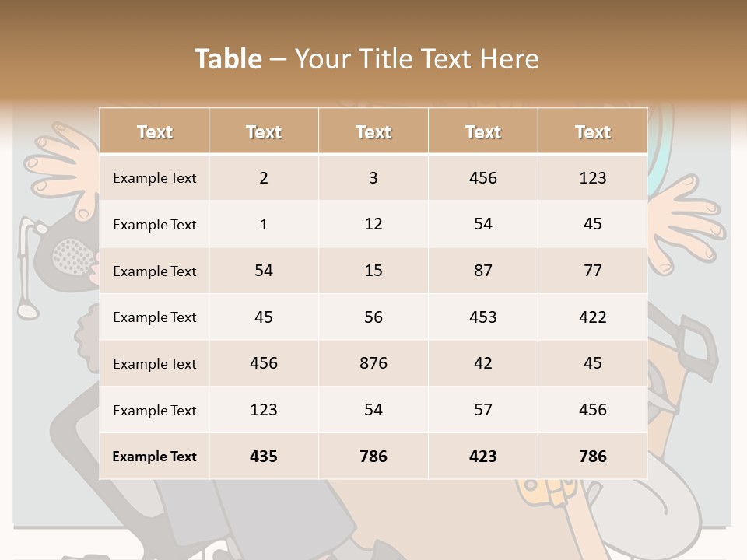747x560 pixels.
Task: Select the second column header Text
Action: point(264,131)
